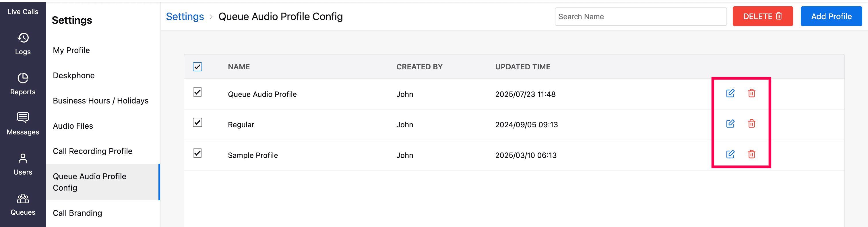
Task: Uncheck the Regular profile checkbox
Action: 197,122
